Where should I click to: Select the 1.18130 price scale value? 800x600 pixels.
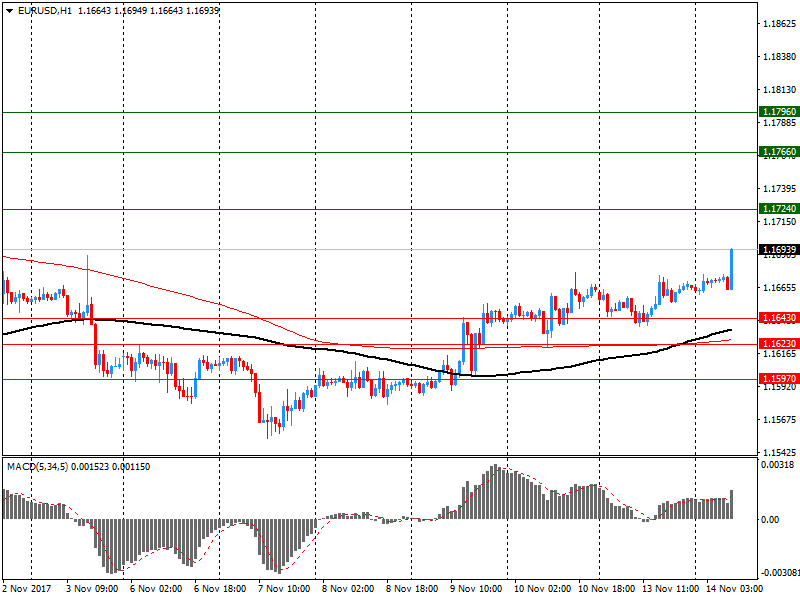[779, 90]
